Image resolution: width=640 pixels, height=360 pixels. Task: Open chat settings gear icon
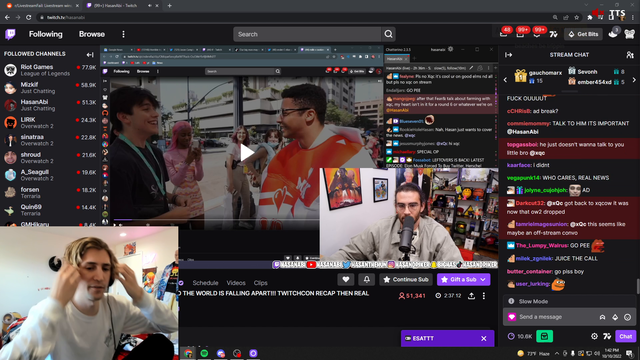pos(594,336)
